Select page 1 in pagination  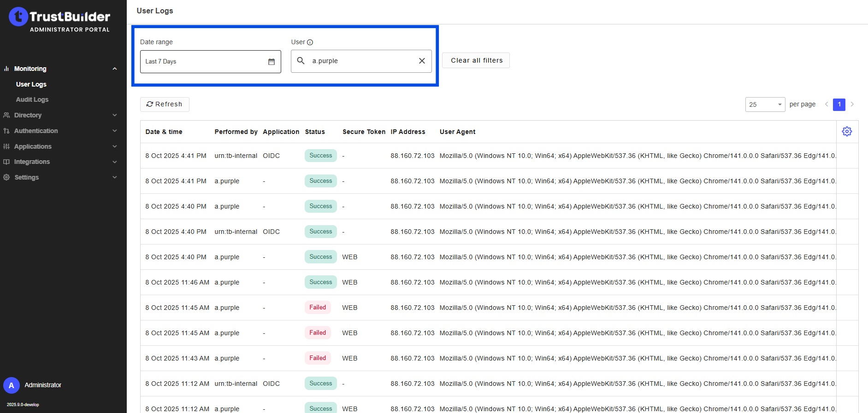[839, 105]
